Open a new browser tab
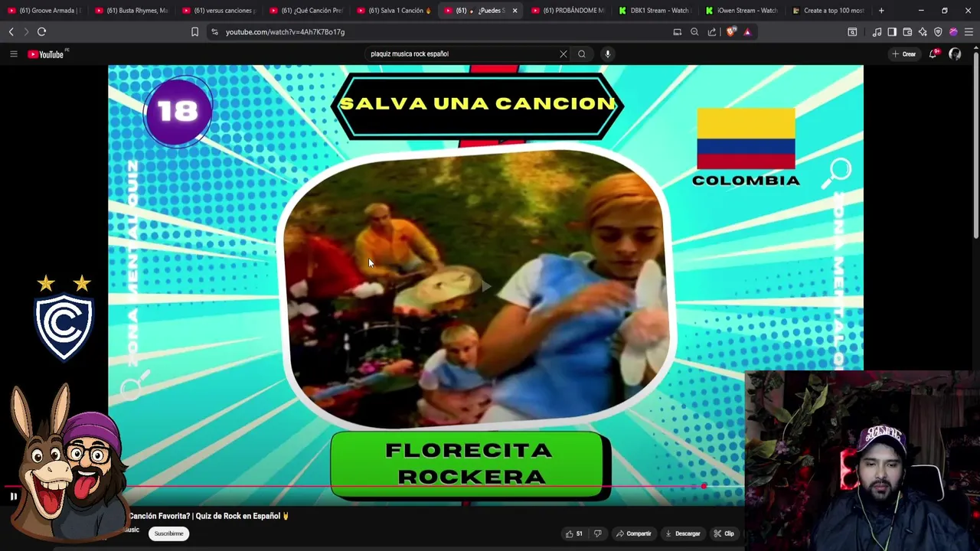The height and width of the screenshot is (551, 980). click(x=881, y=11)
